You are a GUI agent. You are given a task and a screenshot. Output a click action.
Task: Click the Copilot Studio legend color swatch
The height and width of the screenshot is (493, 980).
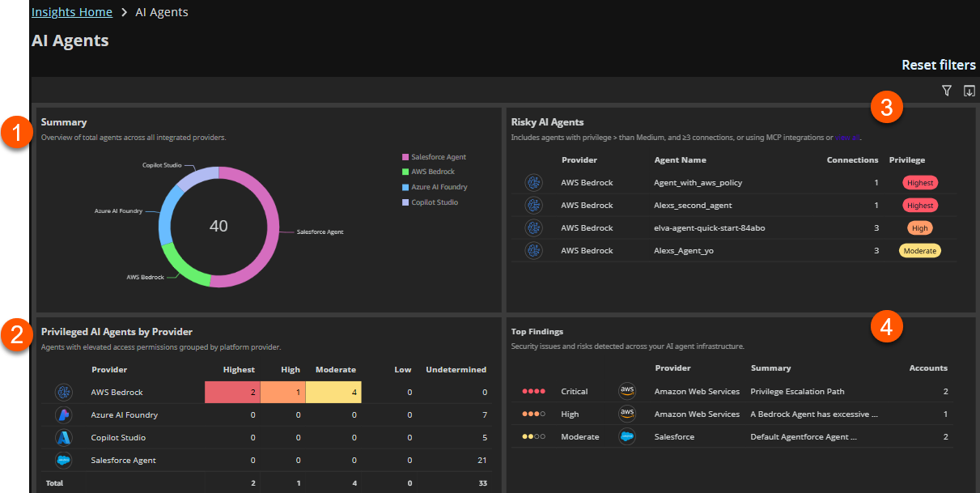pos(405,202)
